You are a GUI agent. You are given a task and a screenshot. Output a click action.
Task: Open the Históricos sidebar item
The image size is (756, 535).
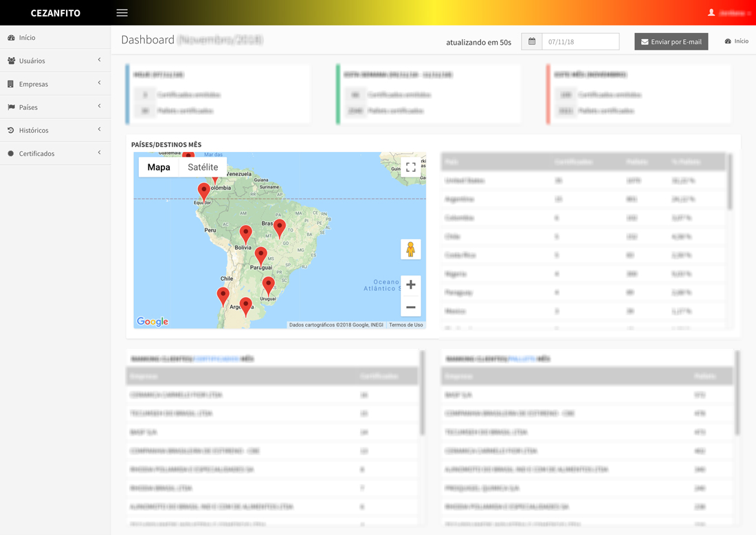point(56,130)
